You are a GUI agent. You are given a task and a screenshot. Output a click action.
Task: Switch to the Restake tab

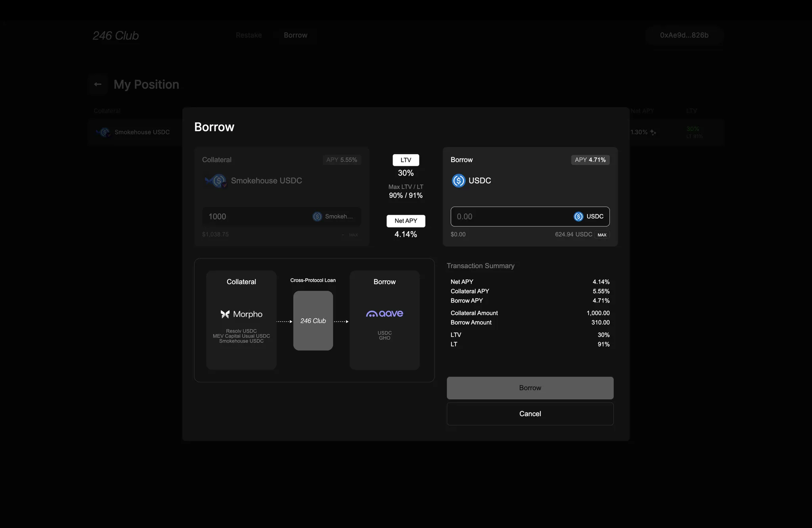tap(249, 35)
